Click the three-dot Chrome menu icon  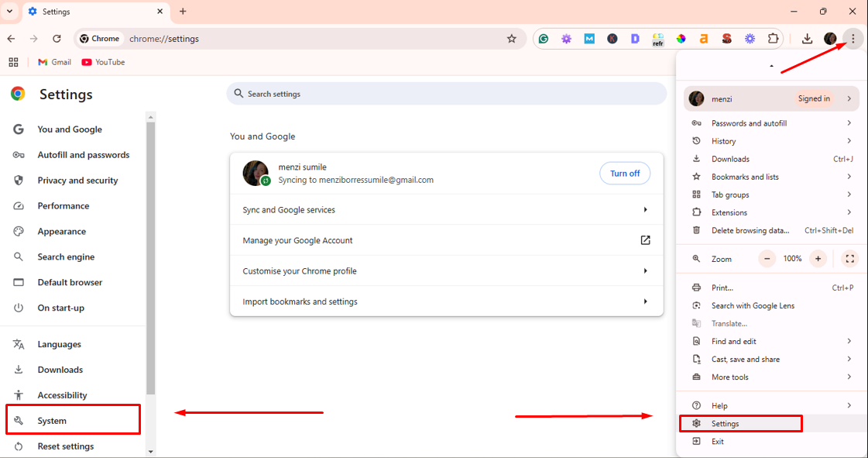tap(853, 39)
